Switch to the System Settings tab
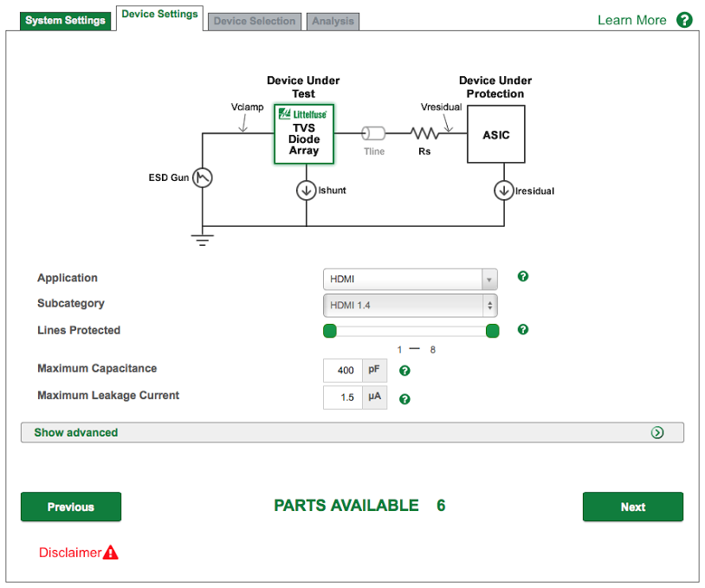The width and height of the screenshot is (705, 588). [x=66, y=21]
